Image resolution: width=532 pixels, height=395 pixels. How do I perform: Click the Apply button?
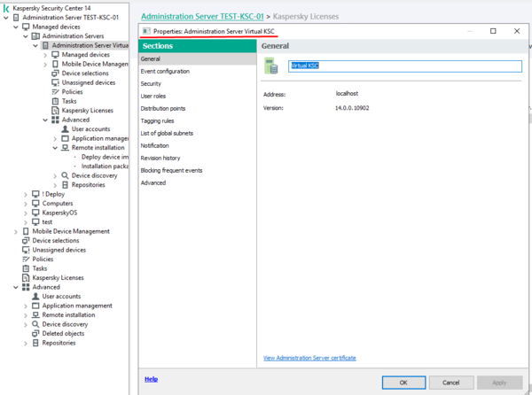pyautogui.click(x=499, y=383)
